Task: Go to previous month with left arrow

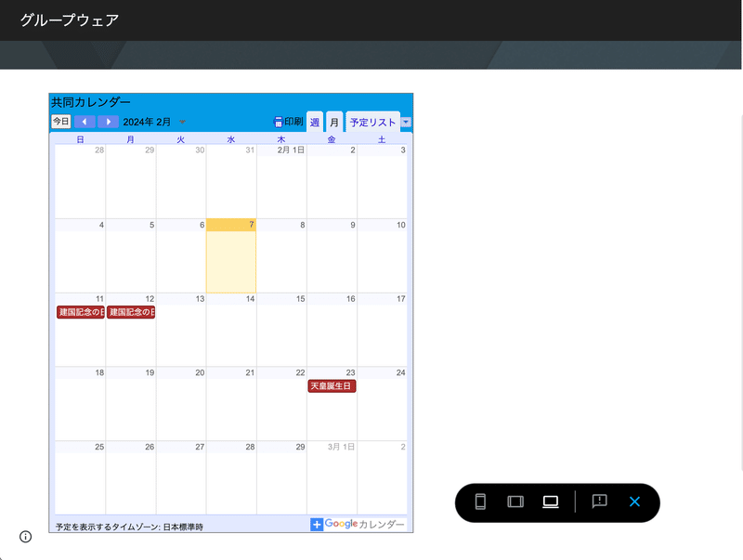Action: 85,122
